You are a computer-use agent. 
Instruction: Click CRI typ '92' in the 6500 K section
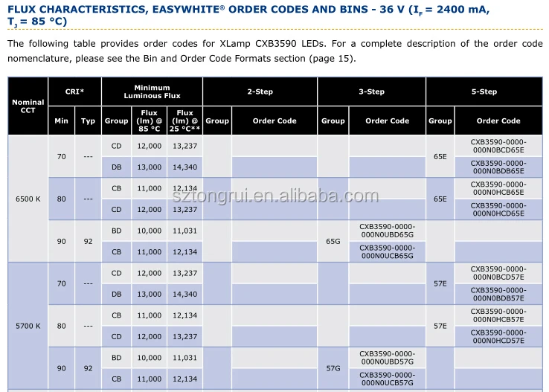(88, 241)
